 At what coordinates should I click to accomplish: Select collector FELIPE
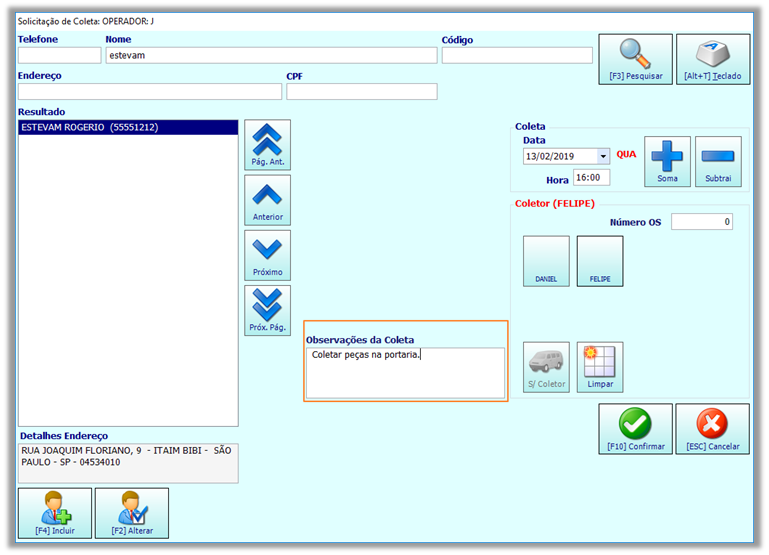point(600,261)
